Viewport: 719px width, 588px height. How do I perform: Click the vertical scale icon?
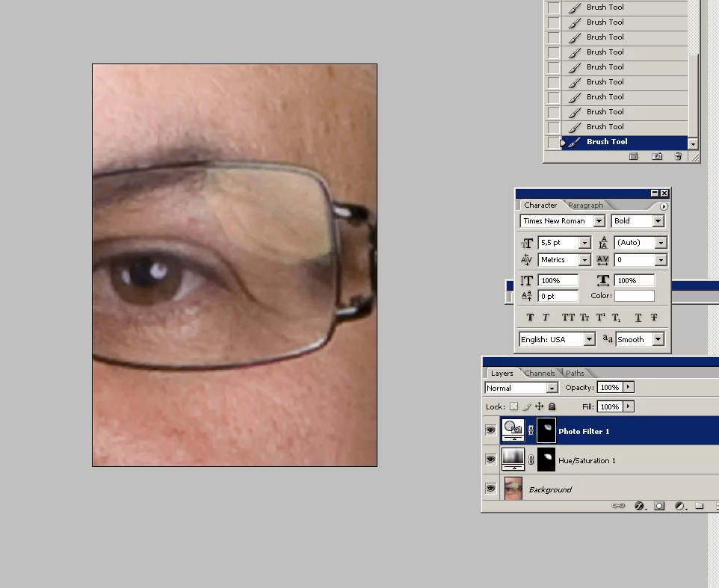[x=526, y=280]
